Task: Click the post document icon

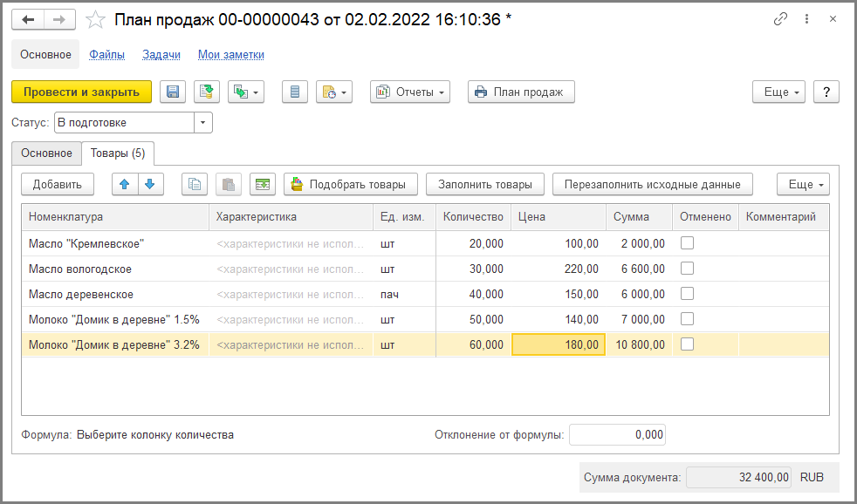Action: point(207,92)
